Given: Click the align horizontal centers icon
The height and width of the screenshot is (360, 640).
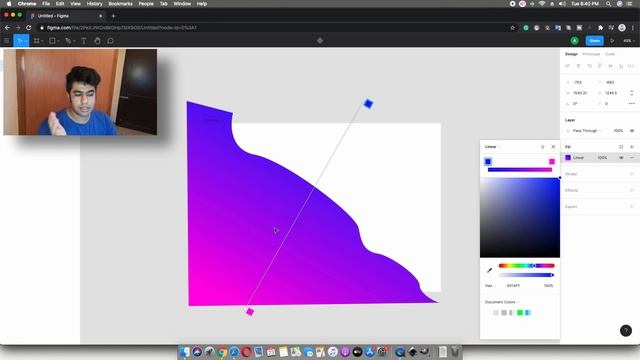Looking at the screenshot, I should pyautogui.click(x=578, y=66).
